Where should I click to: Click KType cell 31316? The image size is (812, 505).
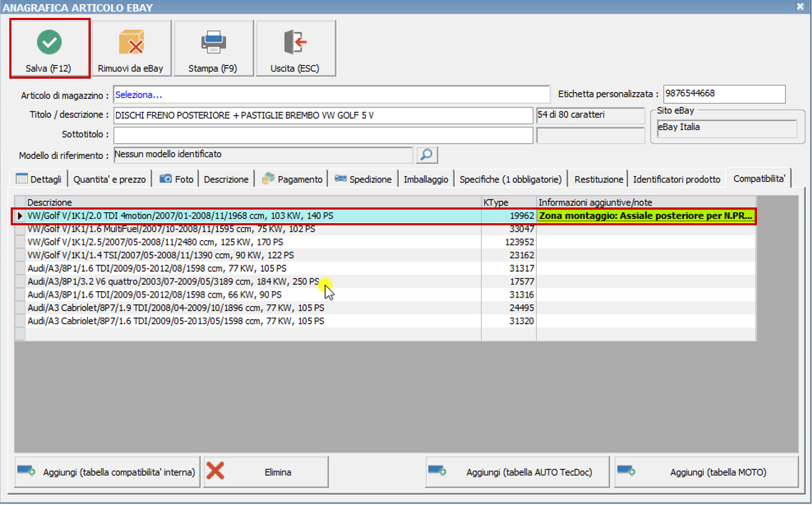click(508, 295)
